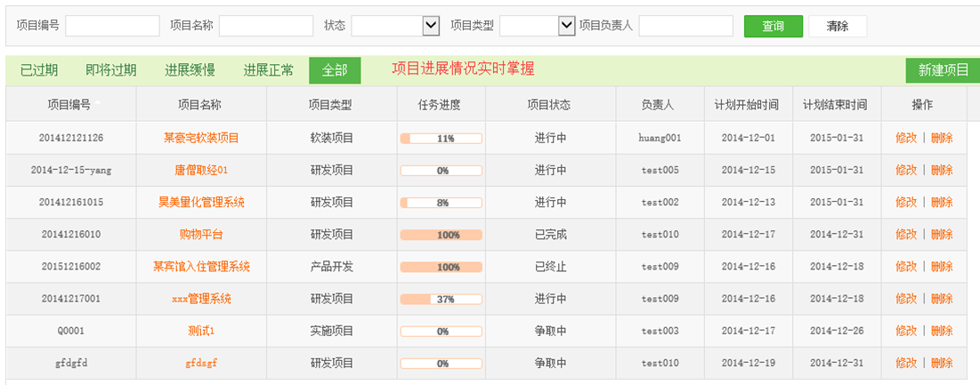
Task: Click the 新建项目 button
Action: tap(943, 70)
